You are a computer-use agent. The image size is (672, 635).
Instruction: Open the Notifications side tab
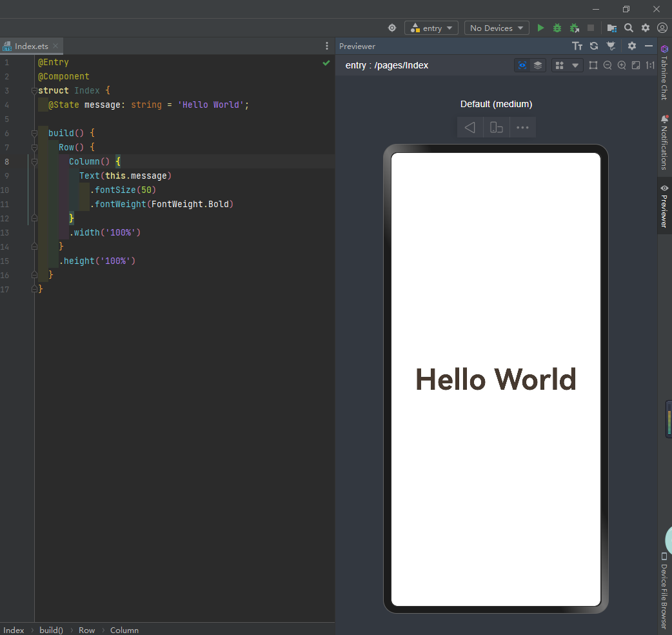[664, 142]
